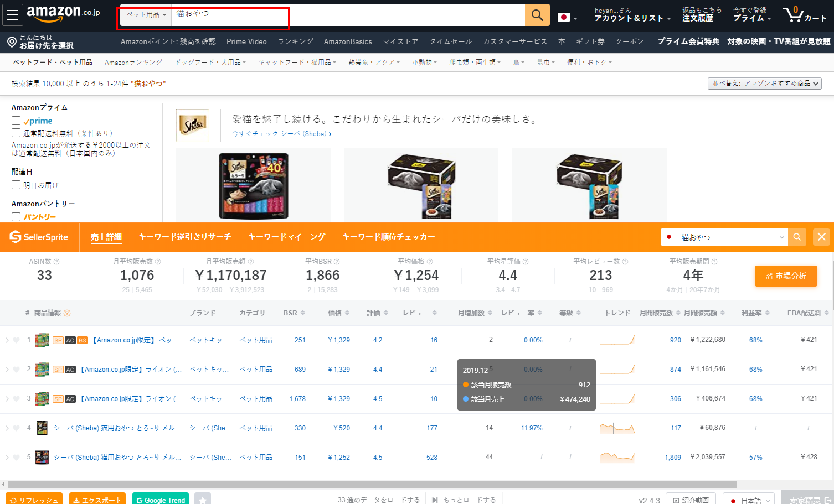The width and height of the screenshot is (834, 504).
Task: Click the エクスポート button
Action: tap(97, 500)
